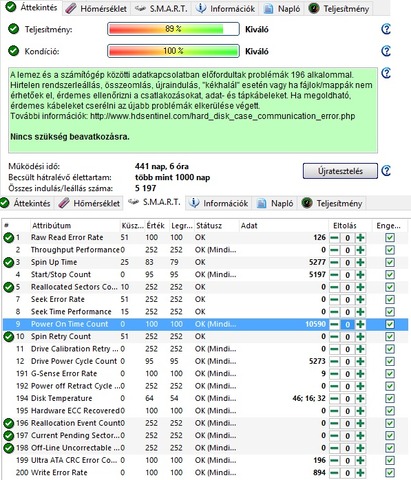The width and height of the screenshot is (411, 480).
Task: Increase offset for Reallocation Event Count
Action: coord(360,423)
